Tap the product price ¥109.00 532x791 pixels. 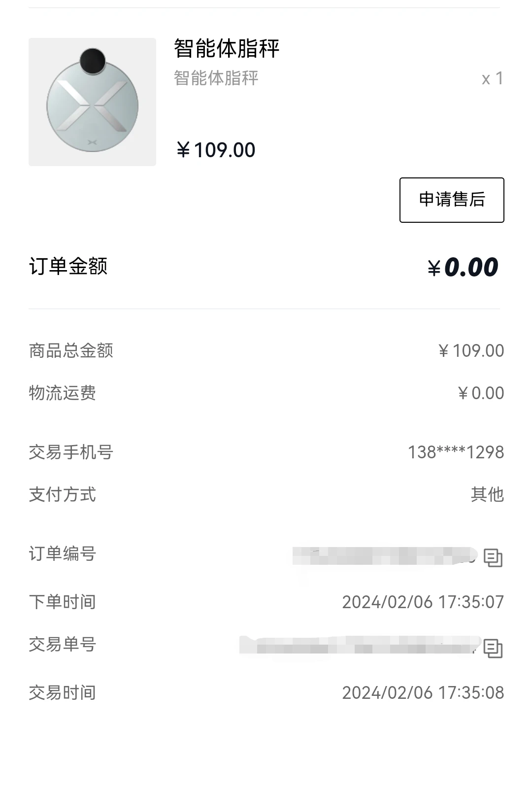click(x=216, y=150)
